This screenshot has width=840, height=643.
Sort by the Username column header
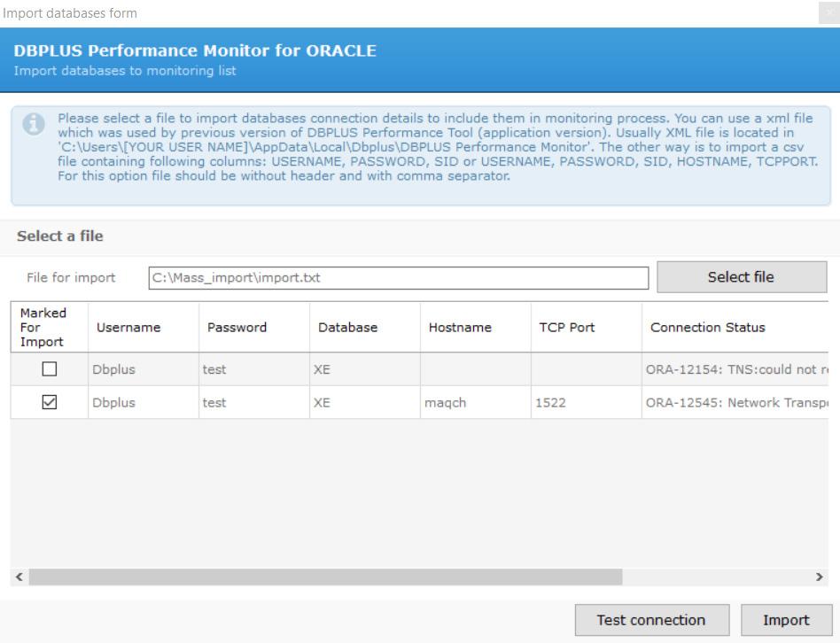click(144, 327)
